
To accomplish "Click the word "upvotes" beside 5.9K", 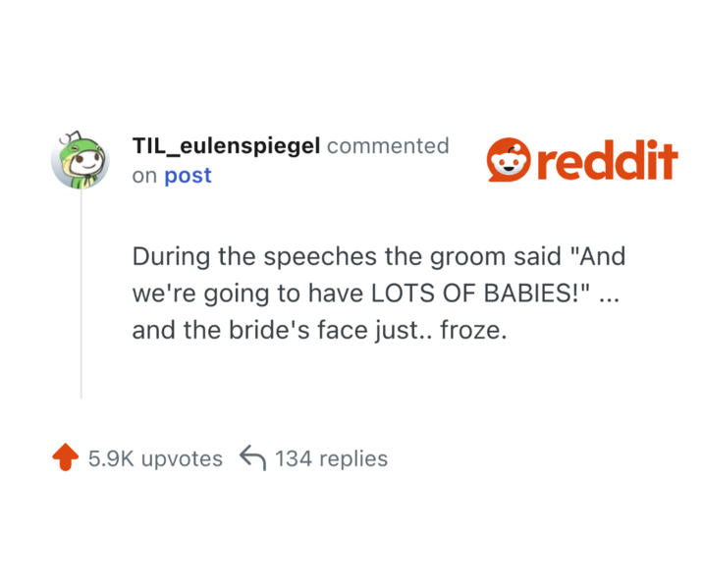I will click(x=182, y=458).
